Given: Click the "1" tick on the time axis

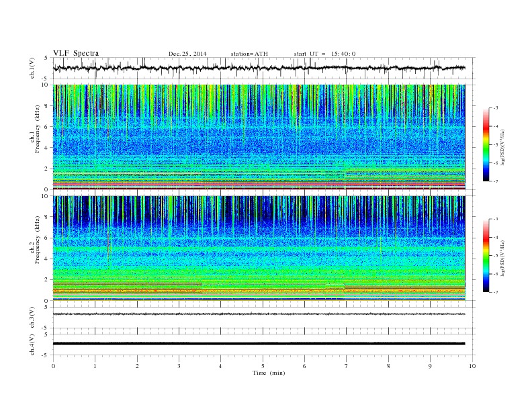Looking at the screenshot, I should (95, 366).
